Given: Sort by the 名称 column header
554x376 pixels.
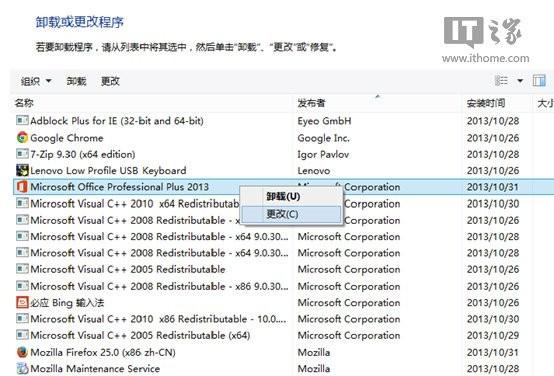Looking at the screenshot, I should coord(24,103).
